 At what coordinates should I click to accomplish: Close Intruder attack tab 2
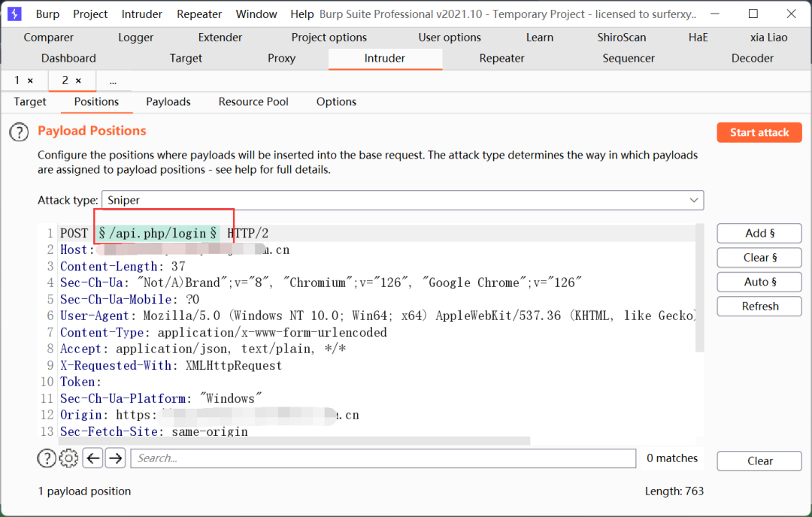78,80
